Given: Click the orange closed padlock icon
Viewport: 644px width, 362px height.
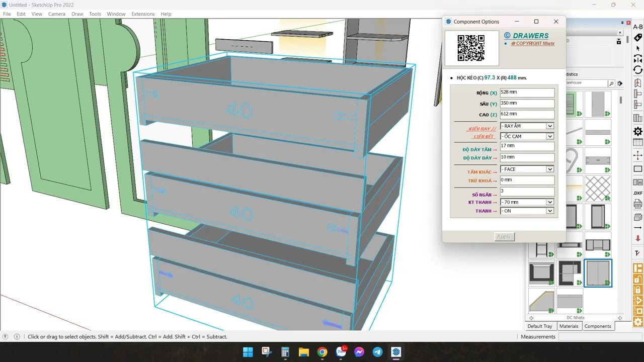Looking at the screenshot, I should click(637, 290).
